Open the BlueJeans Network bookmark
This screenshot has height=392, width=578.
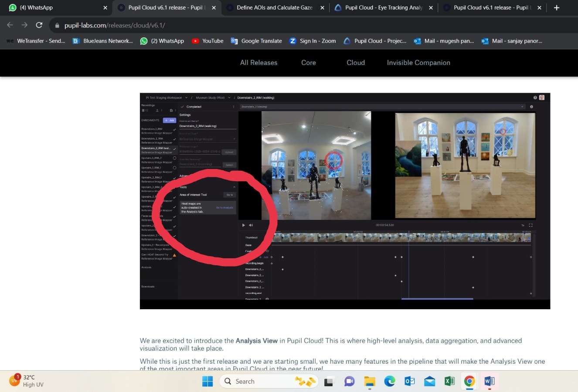102,41
